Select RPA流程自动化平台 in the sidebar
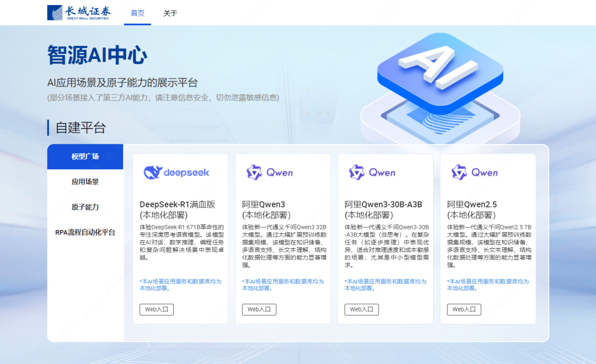Image resolution: width=596 pixels, height=364 pixels. point(85,232)
